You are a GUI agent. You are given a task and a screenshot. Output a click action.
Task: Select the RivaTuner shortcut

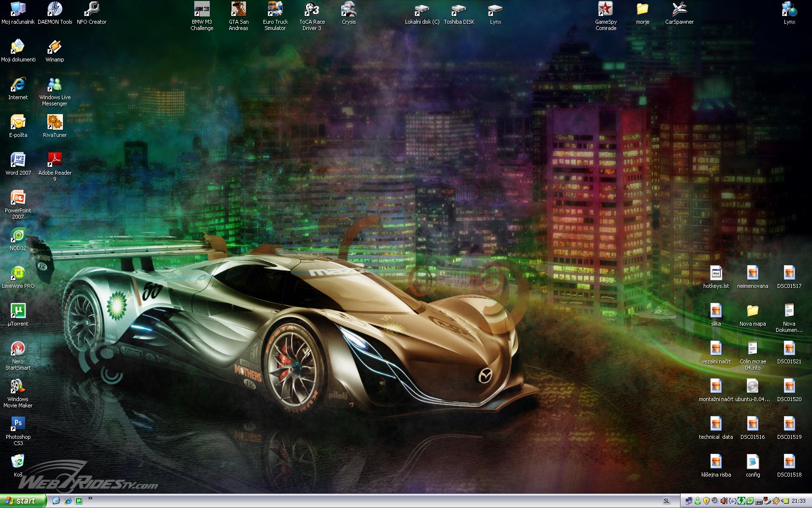[x=55, y=126]
